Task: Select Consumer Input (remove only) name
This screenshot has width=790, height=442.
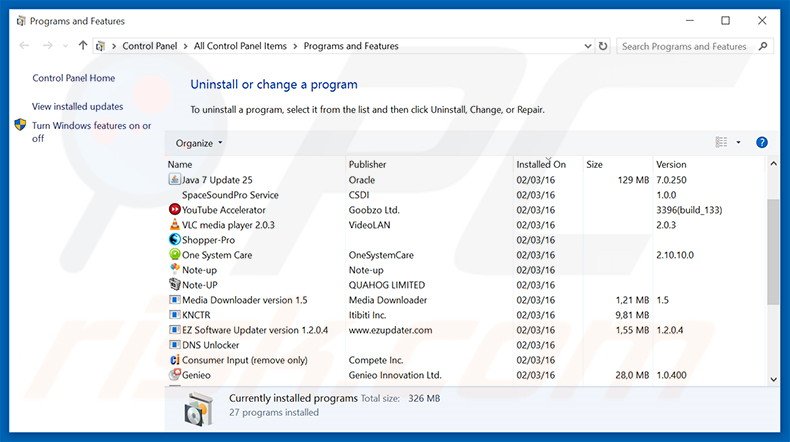Action: [244, 360]
